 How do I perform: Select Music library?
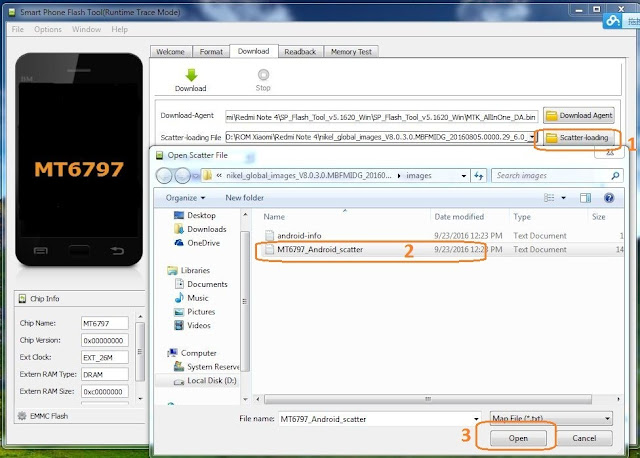pyautogui.click(x=191, y=298)
